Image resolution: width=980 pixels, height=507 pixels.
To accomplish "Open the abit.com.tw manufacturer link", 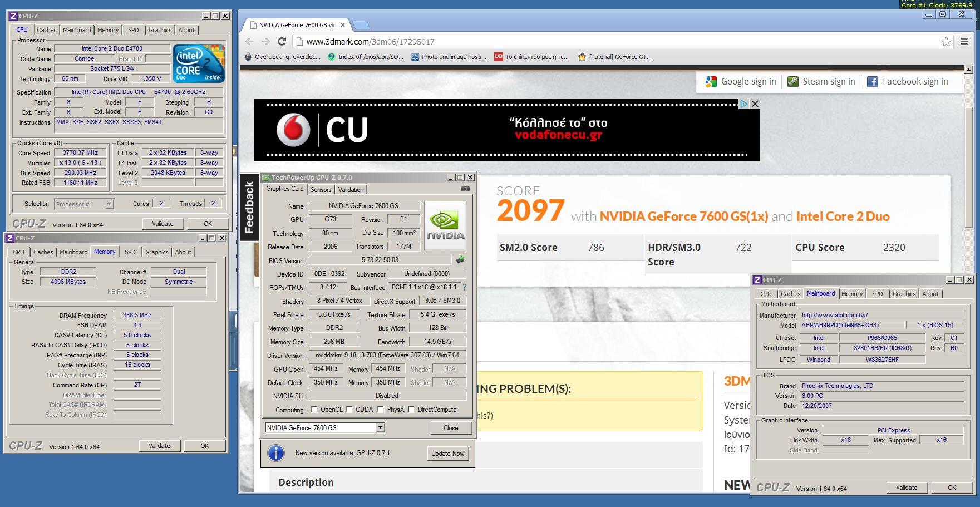I will point(881,315).
